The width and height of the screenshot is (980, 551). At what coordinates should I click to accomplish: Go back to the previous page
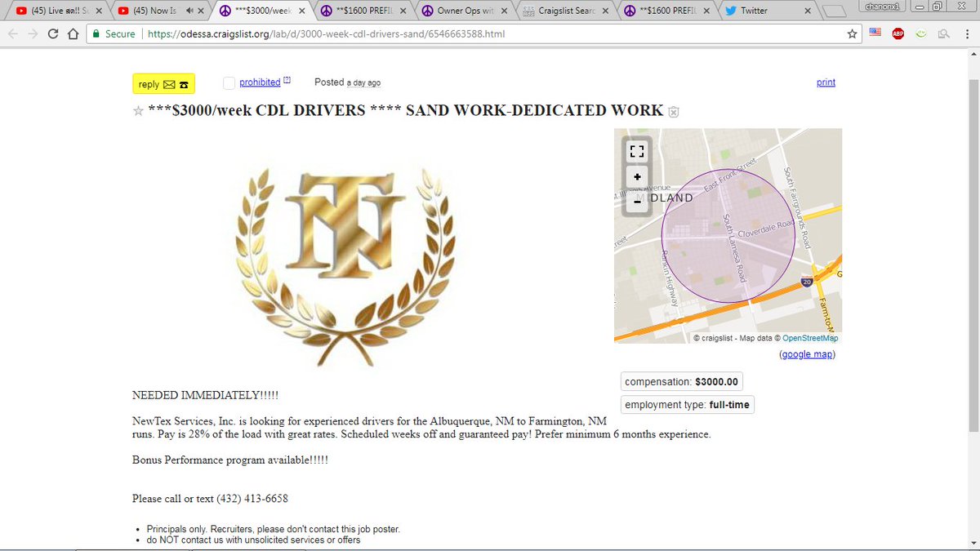[12, 34]
